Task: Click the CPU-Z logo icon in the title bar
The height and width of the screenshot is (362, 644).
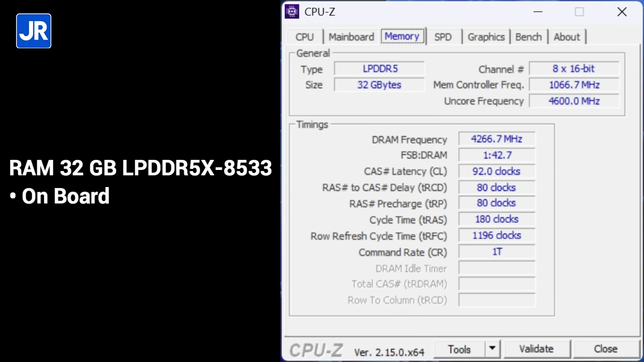Action: click(x=292, y=12)
